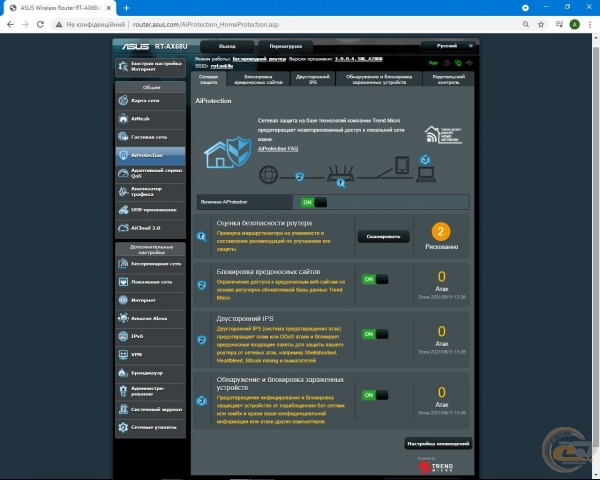Viewport: 600px width, 480px height.
Task: Open Беспроводная сеть settings
Action: tap(150, 264)
